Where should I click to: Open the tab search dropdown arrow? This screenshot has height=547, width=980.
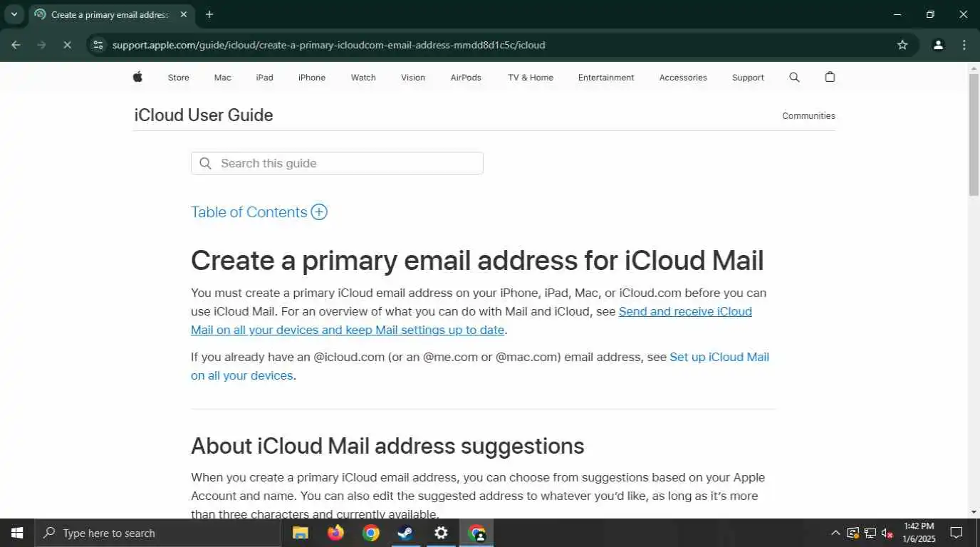[14, 14]
